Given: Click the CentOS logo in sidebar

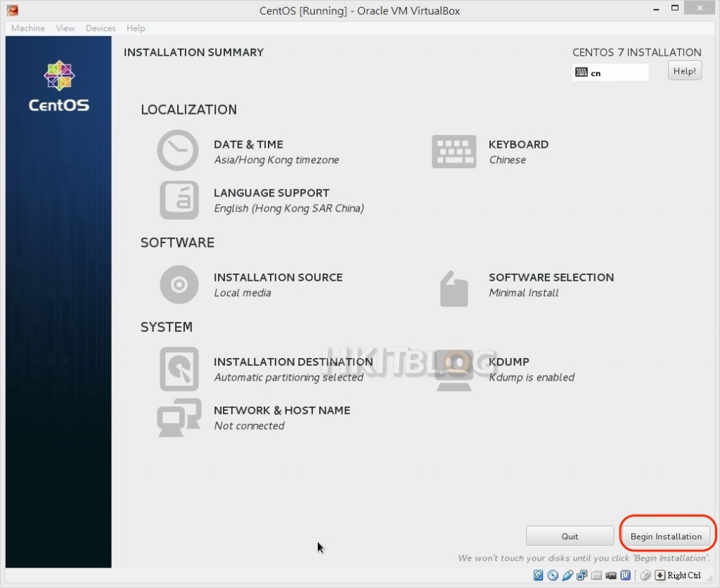Looking at the screenshot, I should pyautogui.click(x=59, y=87).
